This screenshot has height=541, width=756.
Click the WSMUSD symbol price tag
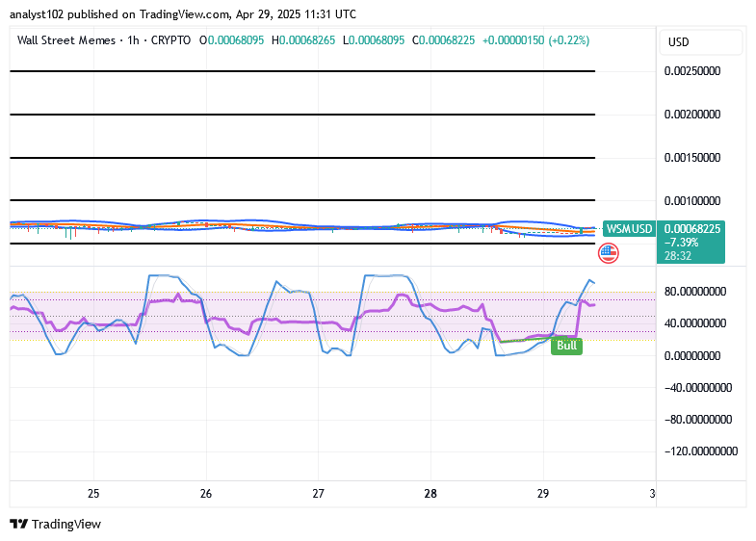[x=629, y=228]
